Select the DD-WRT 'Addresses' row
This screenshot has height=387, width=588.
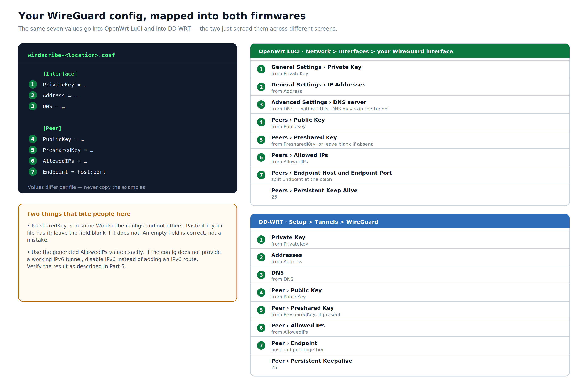[410, 257]
